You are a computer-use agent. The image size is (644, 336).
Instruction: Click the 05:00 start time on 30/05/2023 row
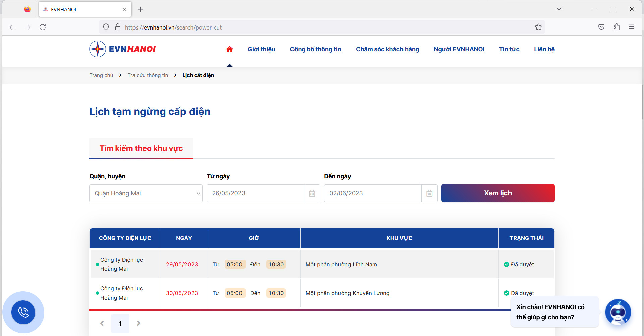234,293
